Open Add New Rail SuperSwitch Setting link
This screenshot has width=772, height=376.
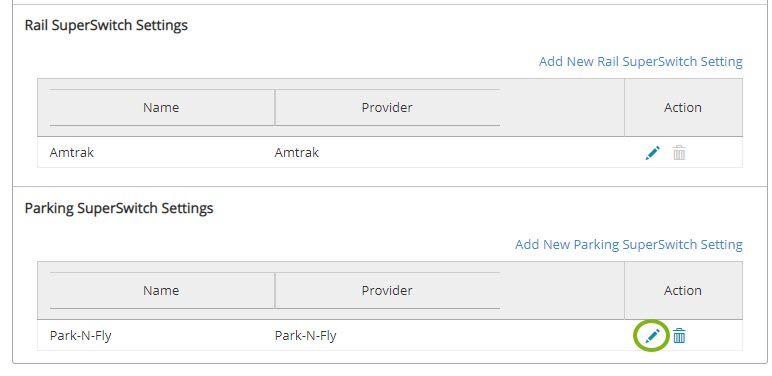[641, 62]
